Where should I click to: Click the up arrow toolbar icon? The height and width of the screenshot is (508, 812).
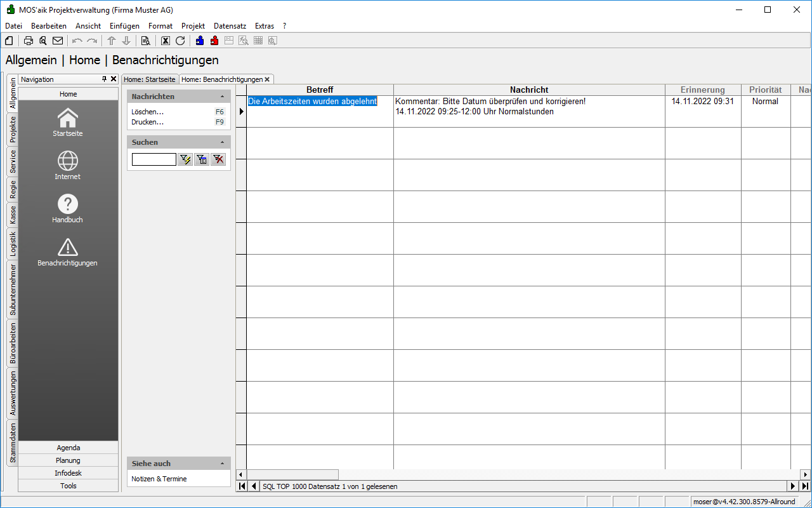coord(112,41)
